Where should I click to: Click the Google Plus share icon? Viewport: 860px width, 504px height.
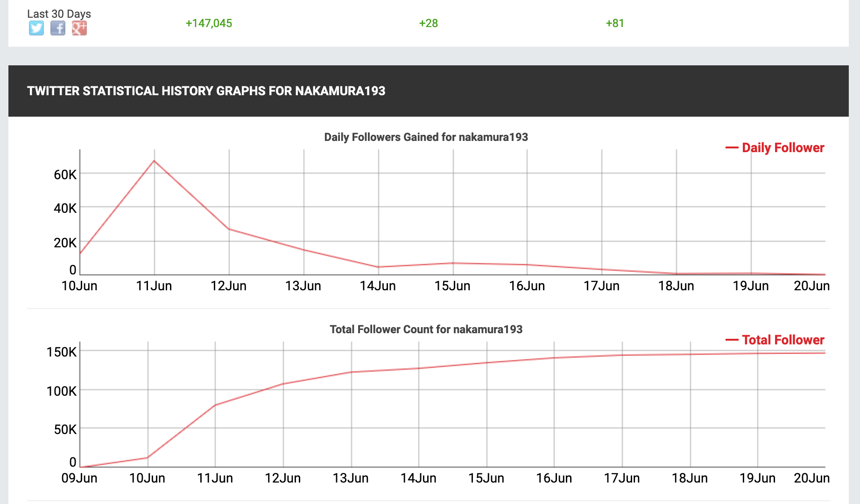(79, 28)
